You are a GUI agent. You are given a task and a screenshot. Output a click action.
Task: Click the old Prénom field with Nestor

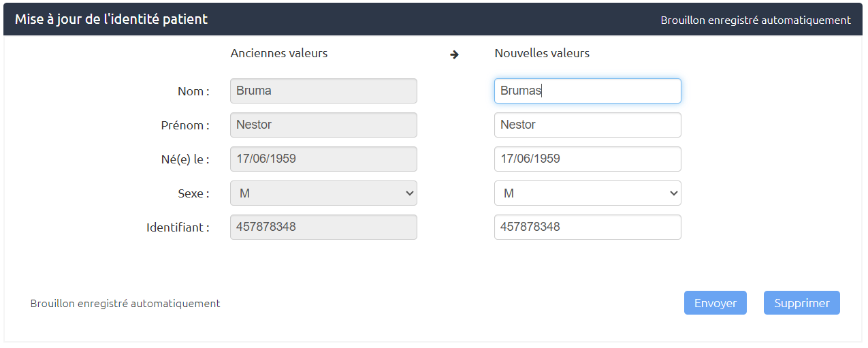tap(324, 125)
